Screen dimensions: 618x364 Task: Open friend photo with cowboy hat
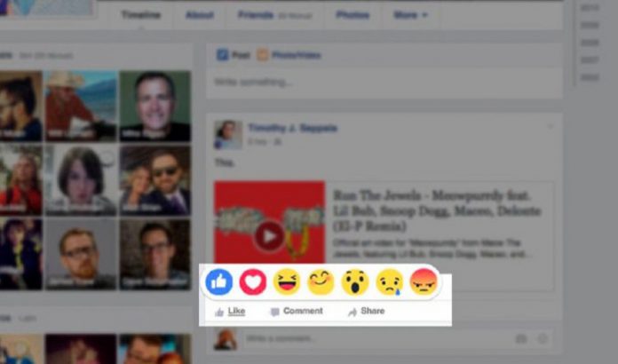pos(81,106)
